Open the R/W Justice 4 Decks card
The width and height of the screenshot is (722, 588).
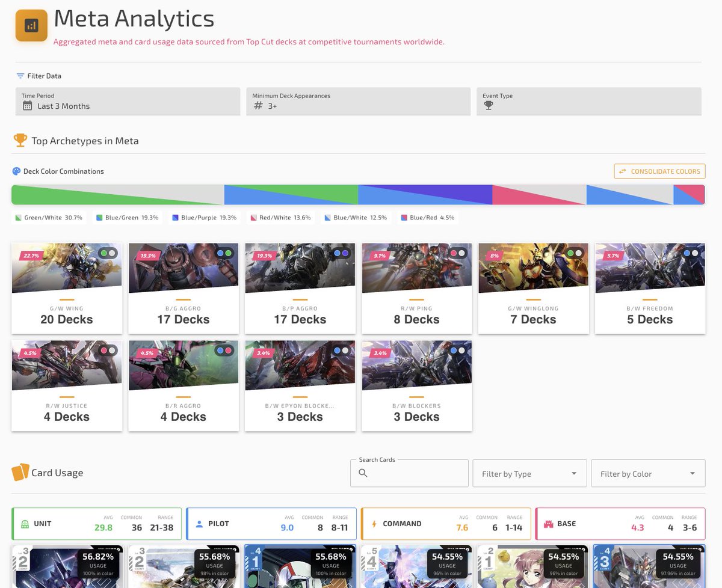click(67, 385)
